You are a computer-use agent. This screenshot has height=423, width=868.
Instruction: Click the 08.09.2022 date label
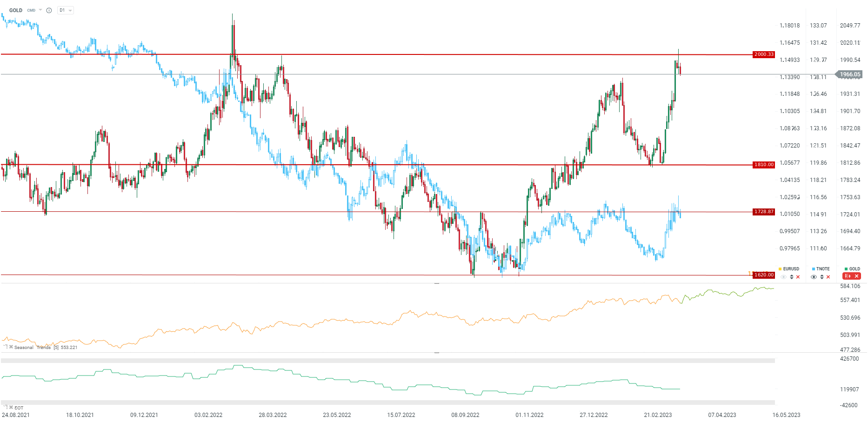[465, 415]
